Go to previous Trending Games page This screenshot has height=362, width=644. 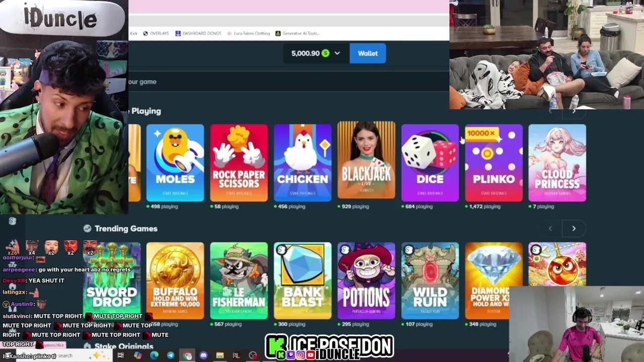click(550, 228)
